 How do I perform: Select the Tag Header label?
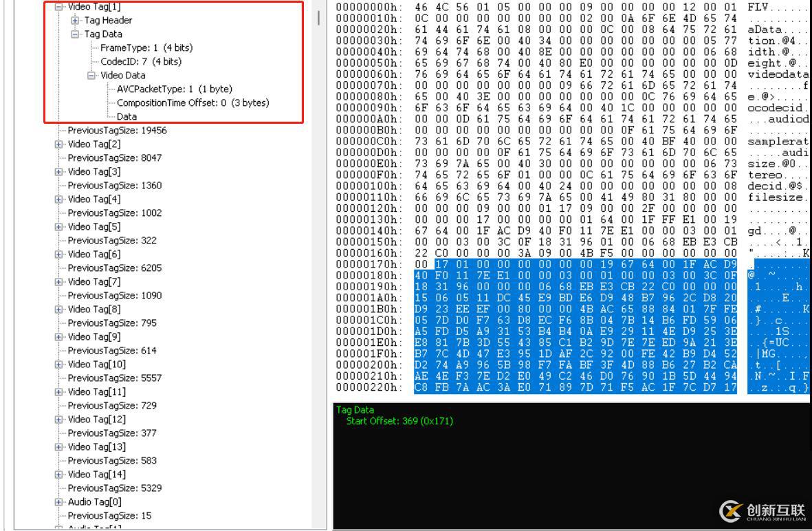pyautogui.click(x=108, y=20)
